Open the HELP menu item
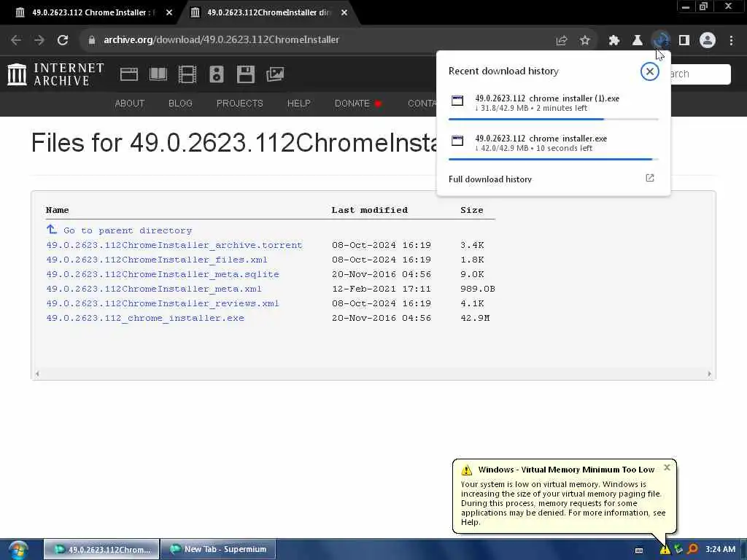747x560 pixels. click(298, 104)
